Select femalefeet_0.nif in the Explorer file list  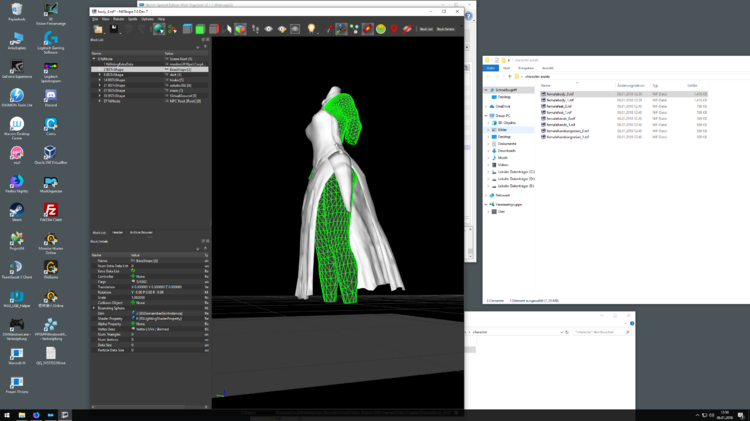(x=559, y=107)
